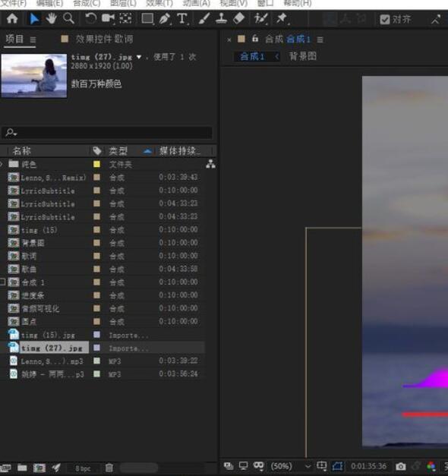Select the Rectangle shape tool
This screenshot has height=476, width=448.
tap(147, 19)
